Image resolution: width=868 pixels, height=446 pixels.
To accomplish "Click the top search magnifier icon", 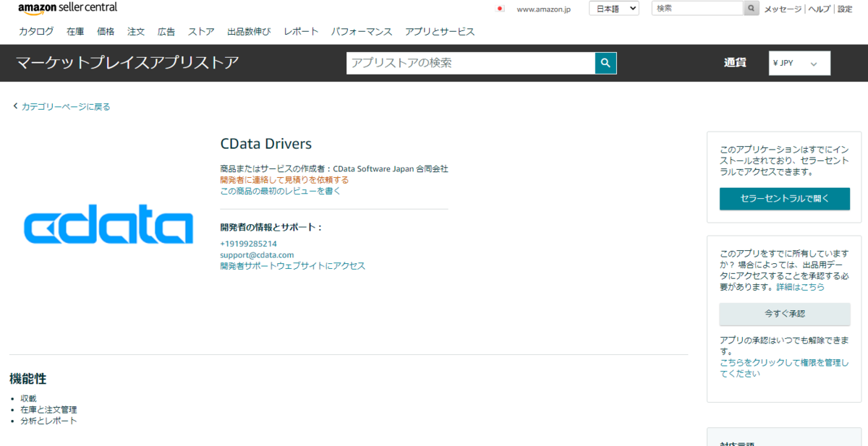I will point(752,9).
